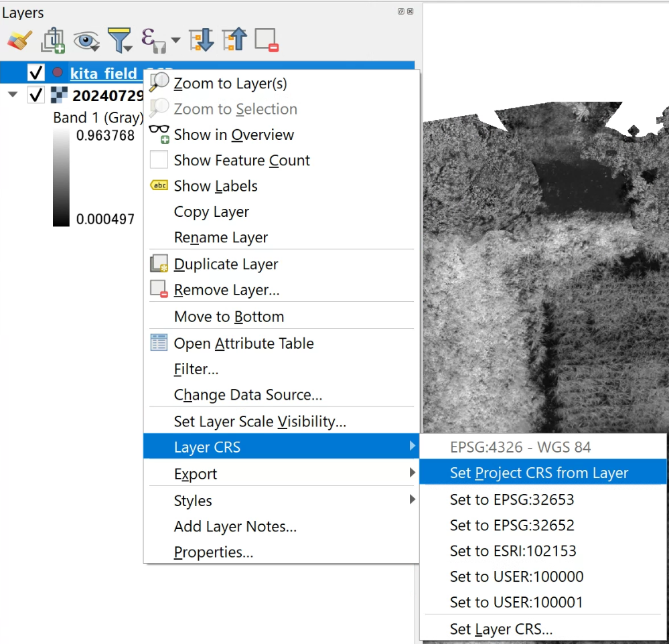Choose Set to USER:100001
This screenshot has height=644, width=669.
pyautogui.click(x=542, y=602)
